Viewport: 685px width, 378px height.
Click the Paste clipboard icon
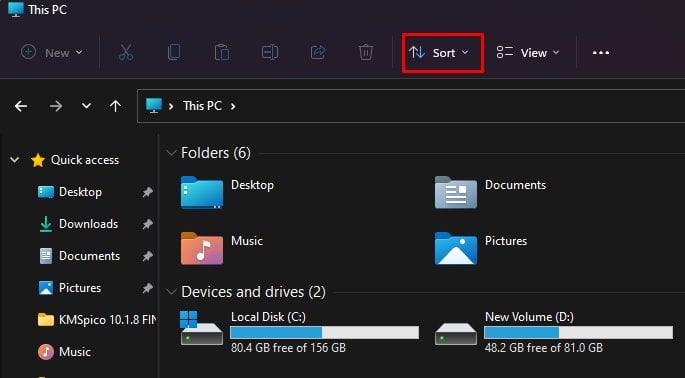222,52
